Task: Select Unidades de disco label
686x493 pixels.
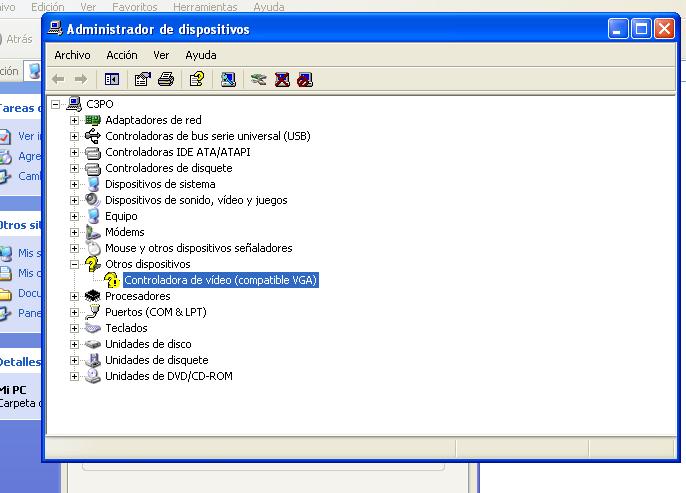Action: pyautogui.click(x=148, y=344)
